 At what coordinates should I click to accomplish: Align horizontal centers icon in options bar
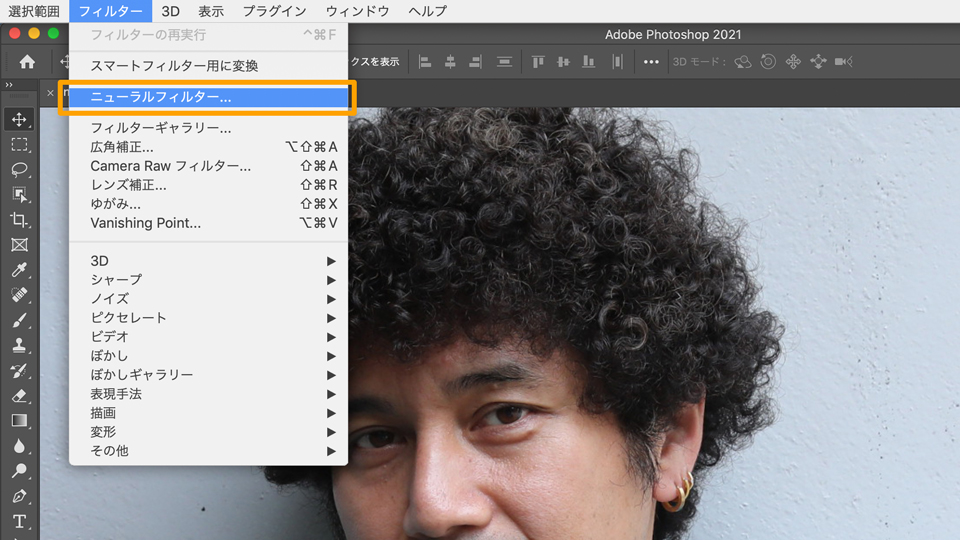tap(450, 61)
